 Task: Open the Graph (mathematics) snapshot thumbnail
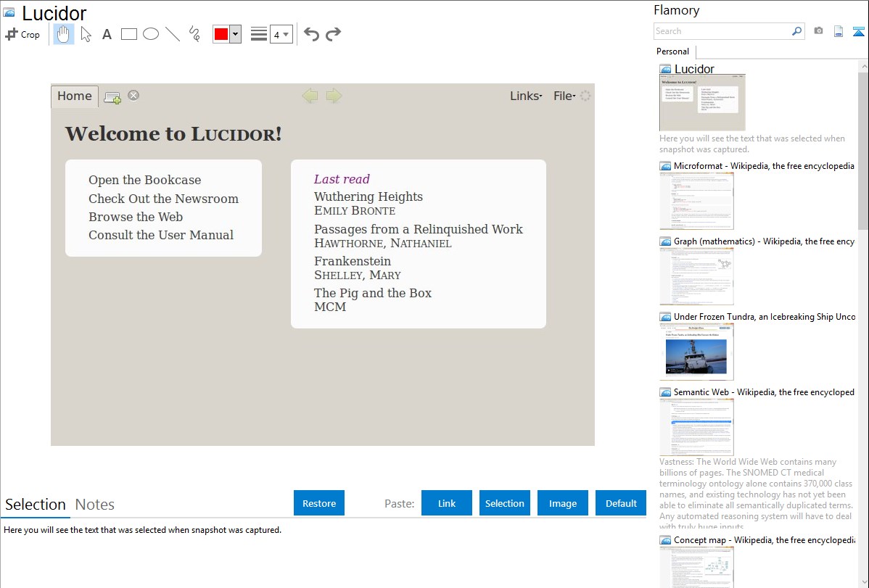pyautogui.click(x=696, y=276)
